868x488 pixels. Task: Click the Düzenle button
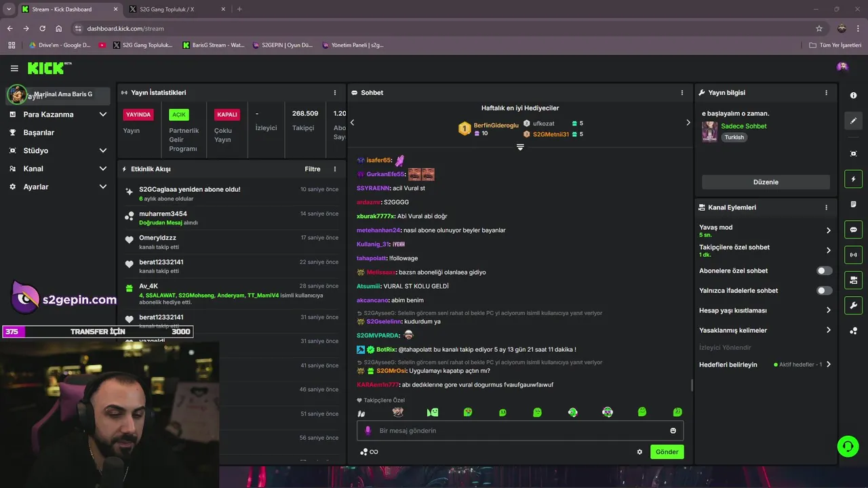click(x=766, y=182)
